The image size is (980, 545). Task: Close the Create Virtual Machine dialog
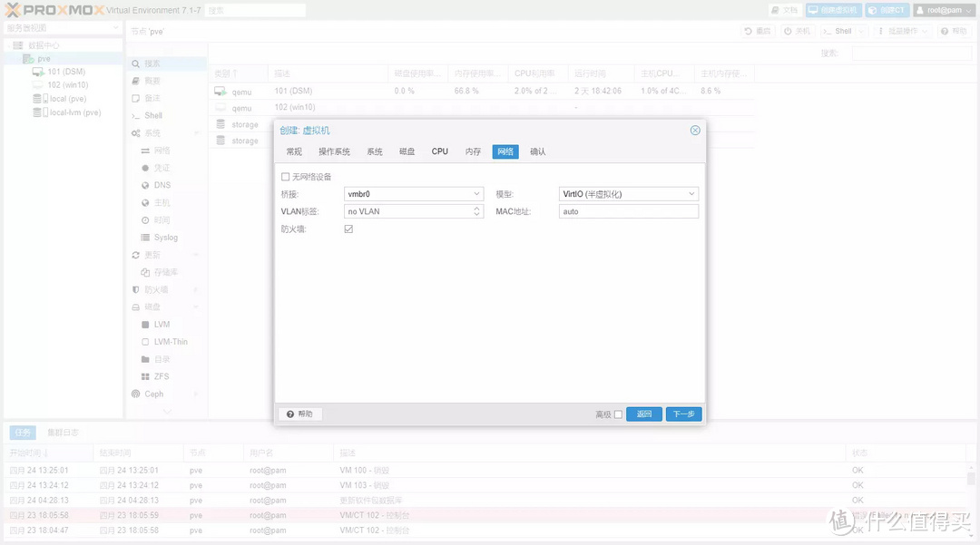coord(695,131)
